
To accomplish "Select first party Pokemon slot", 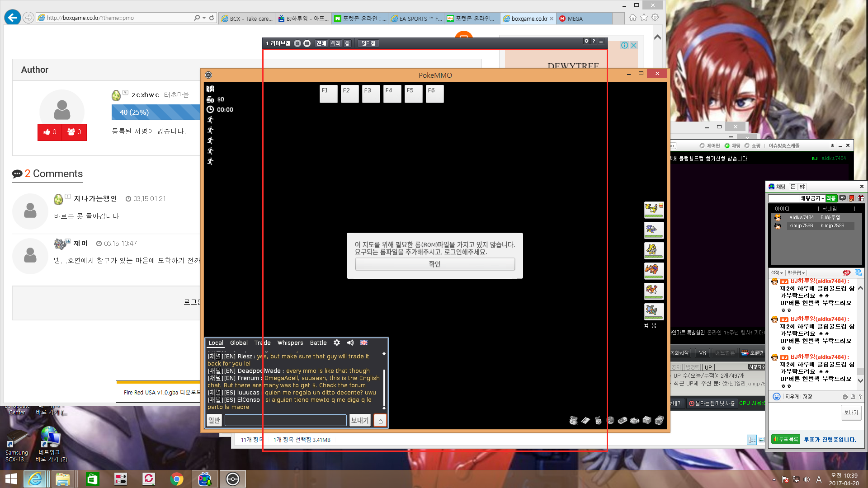I will (654, 210).
